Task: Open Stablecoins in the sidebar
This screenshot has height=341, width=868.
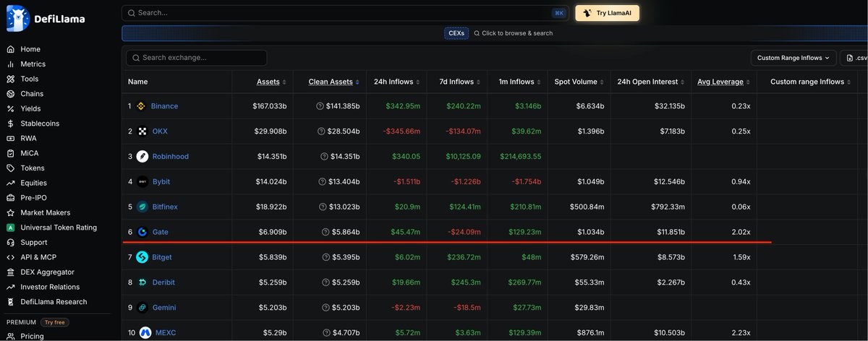Action: pyautogui.click(x=40, y=124)
